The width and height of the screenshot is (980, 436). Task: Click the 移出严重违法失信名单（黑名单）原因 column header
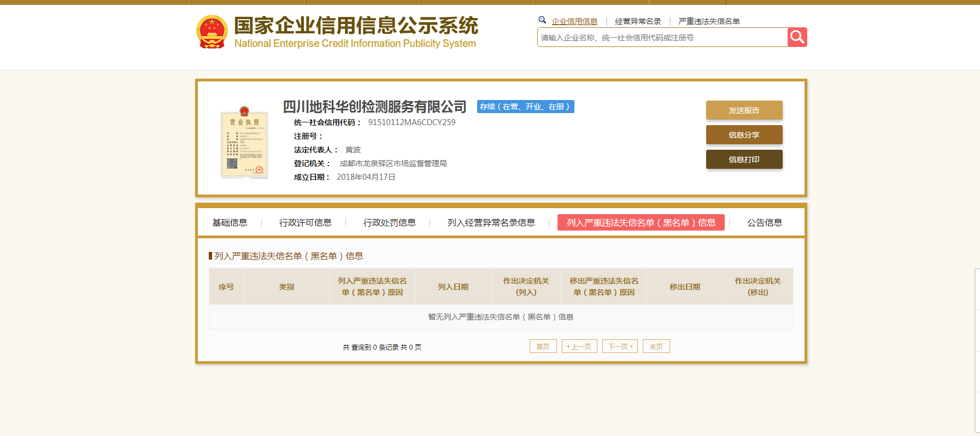click(604, 287)
